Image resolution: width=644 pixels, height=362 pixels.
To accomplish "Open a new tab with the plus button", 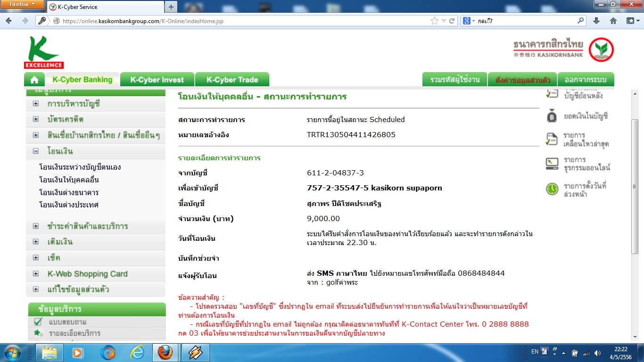I will pos(171,7).
